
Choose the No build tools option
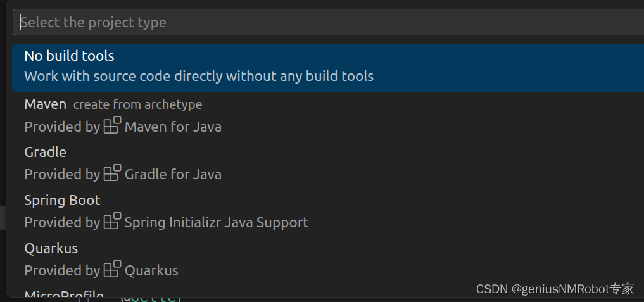328,68
